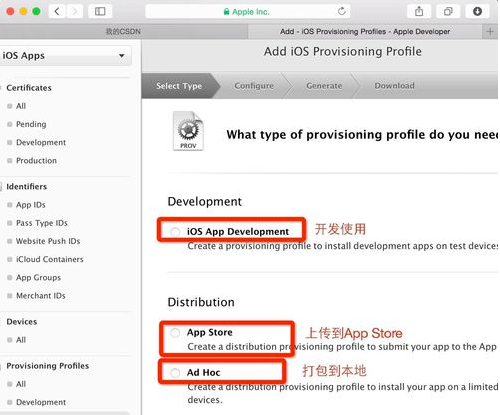Reload the page with the refresh icon

(342, 12)
